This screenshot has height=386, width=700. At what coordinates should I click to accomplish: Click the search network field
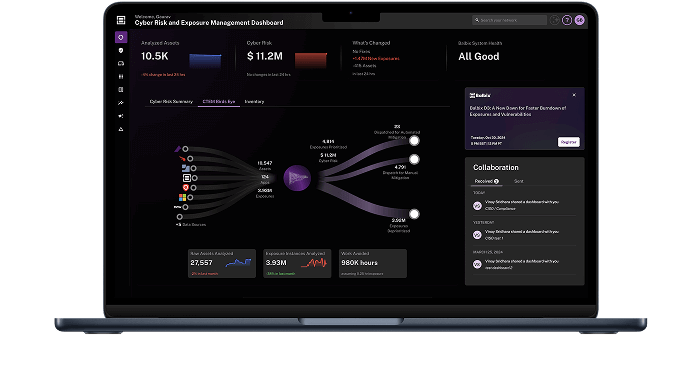tap(509, 20)
